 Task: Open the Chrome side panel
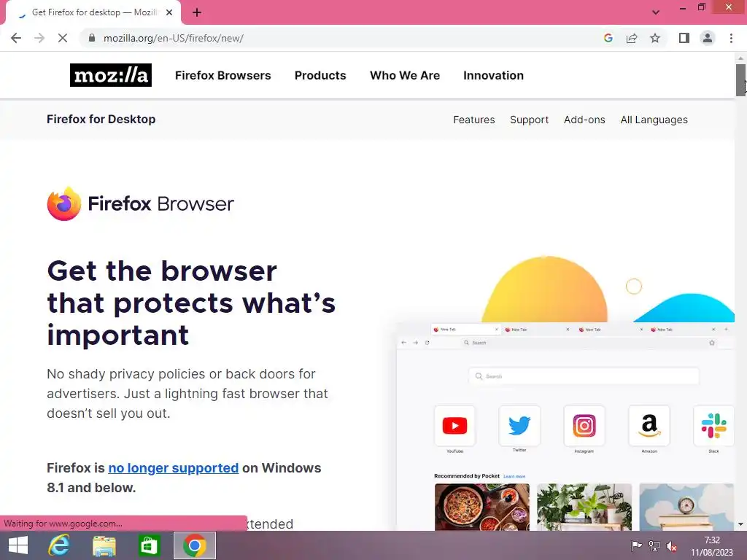click(684, 38)
